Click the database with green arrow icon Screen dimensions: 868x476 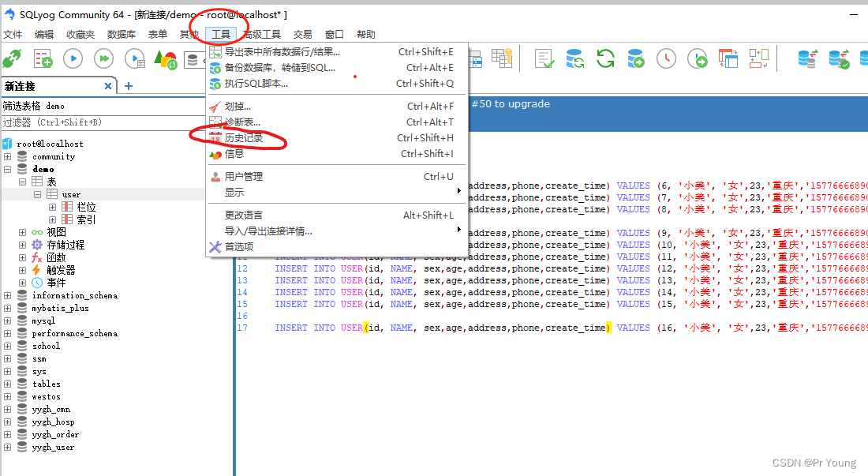[635, 58]
